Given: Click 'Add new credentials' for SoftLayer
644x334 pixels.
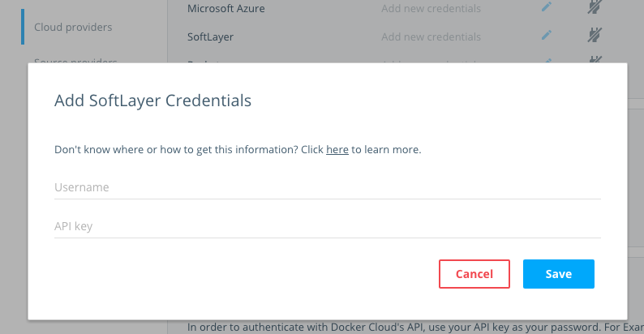Looking at the screenshot, I should coord(431,36).
